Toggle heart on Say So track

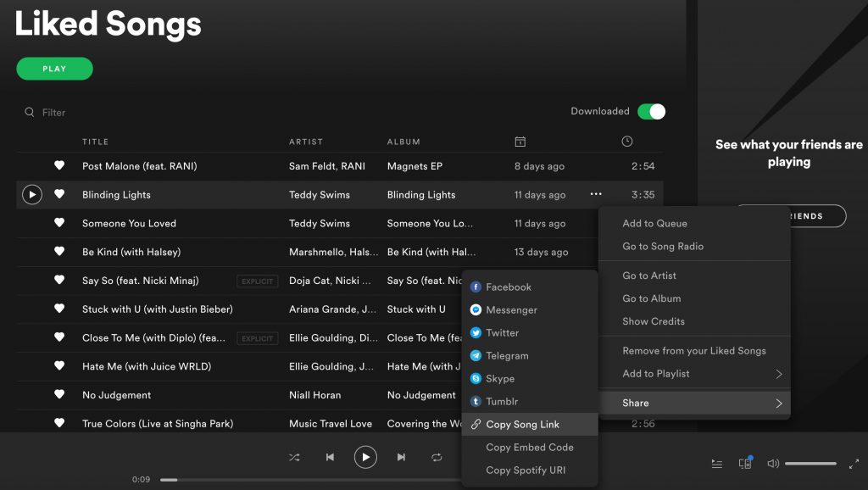tap(59, 280)
